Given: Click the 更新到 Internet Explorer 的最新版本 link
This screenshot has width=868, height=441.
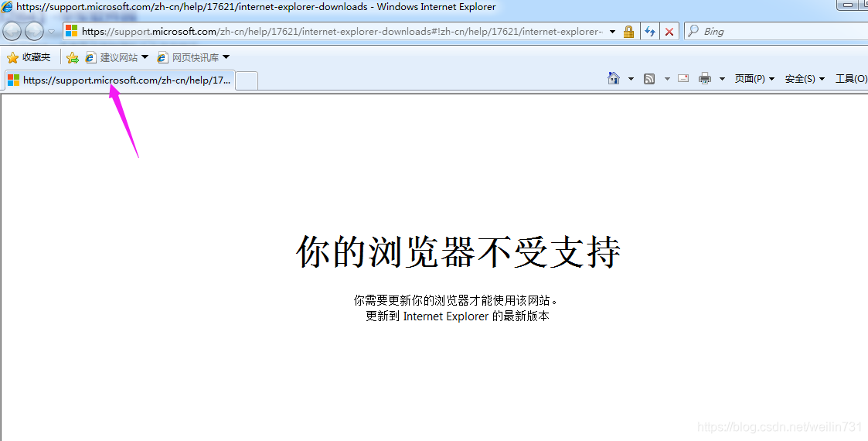Looking at the screenshot, I should click(x=458, y=316).
